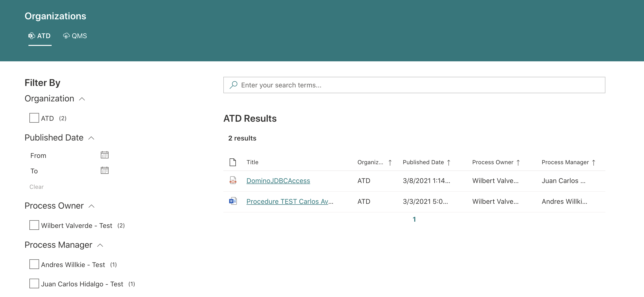This screenshot has width=644, height=297.
Task: Sort by Process Owner column arrow
Action: click(x=518, y=163)
